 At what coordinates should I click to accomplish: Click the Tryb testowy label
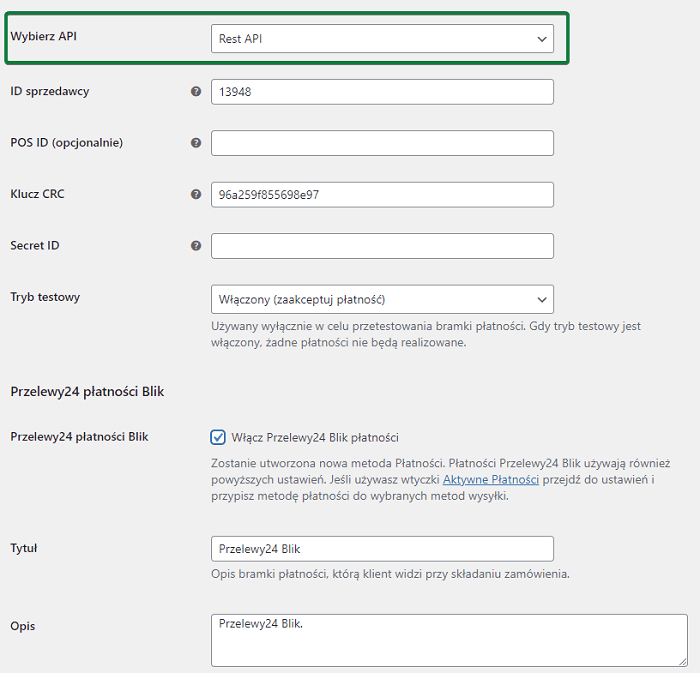[45, 297]
